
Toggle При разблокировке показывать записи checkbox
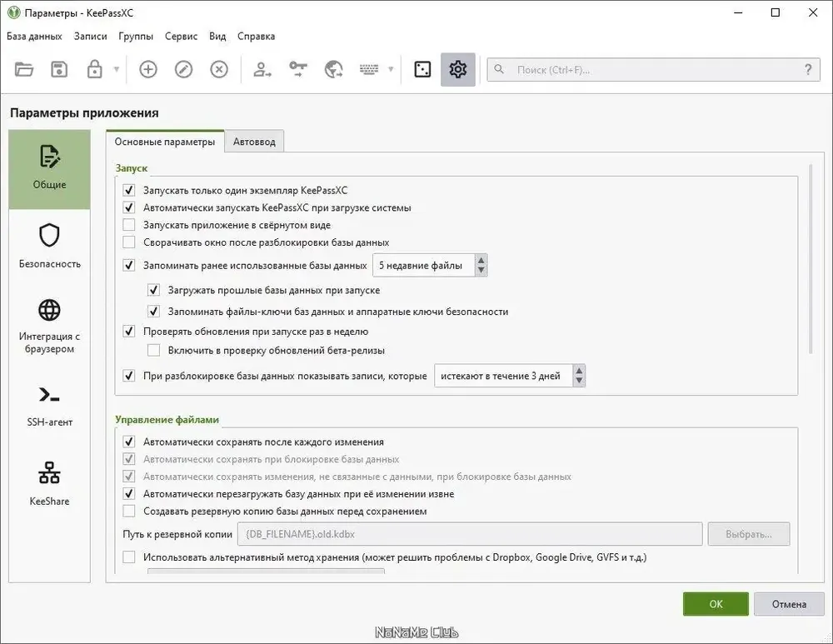[x=129, y=376]
